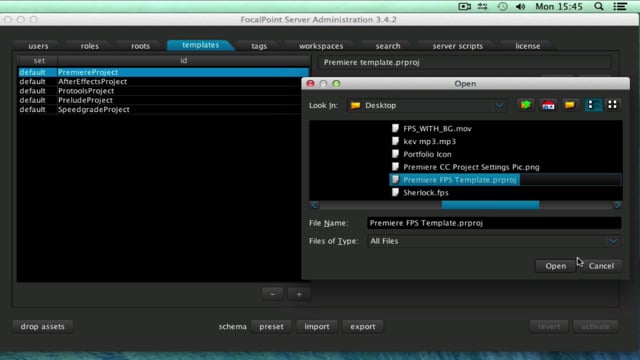This screenshot has width=640, height=360.
Task: Click the file list left scroll arrow
Action: point(314,205)
